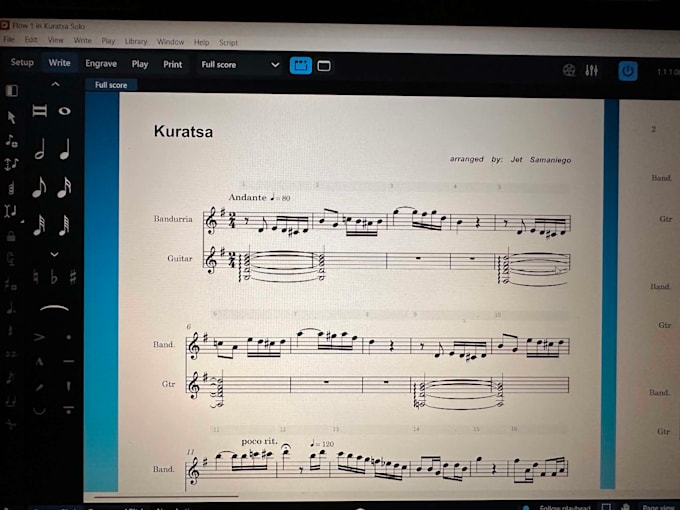The height and width of the screenshot is (510, 680).
Task: Choose the 32nd note duration
Action: click(x=39, y=225)
